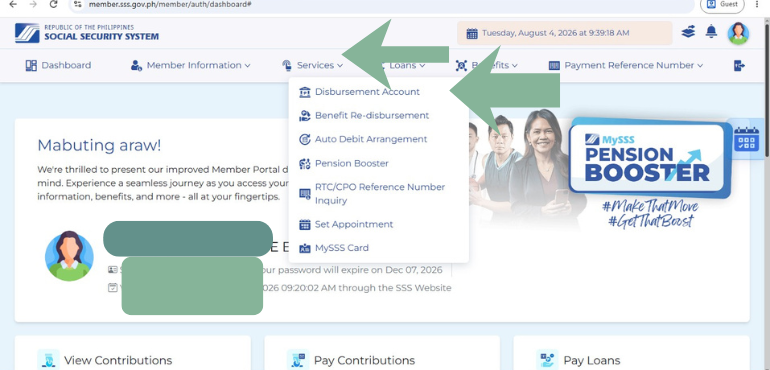
Task: Click the Disbursement Account bank icon
Action: coord(305,92)
